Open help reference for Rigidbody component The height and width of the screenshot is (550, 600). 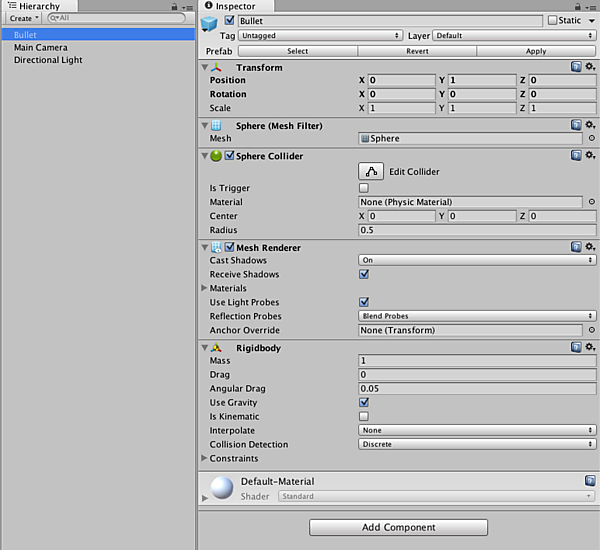tap(576, 347)
